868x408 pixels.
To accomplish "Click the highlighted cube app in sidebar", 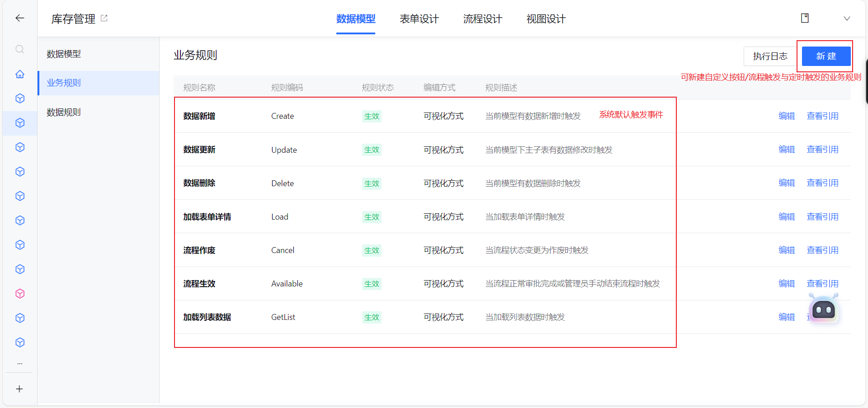I will coord(20,123).
